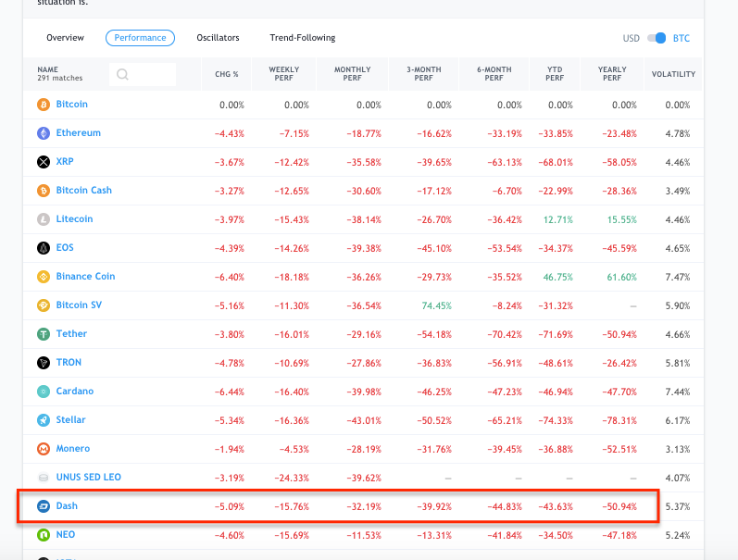
Task: Click the coin name search field
Action: [143, 74]
